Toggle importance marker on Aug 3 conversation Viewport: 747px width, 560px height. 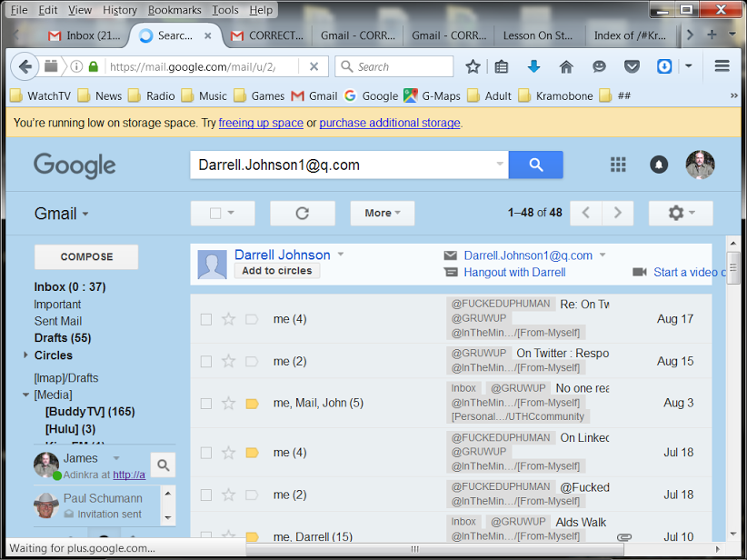pyautogui.click(x=252, y=404)
